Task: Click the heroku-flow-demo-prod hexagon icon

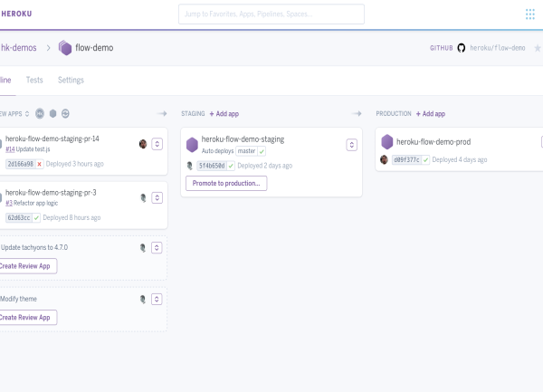Action: pyautogui.click(x=386, y=141)
